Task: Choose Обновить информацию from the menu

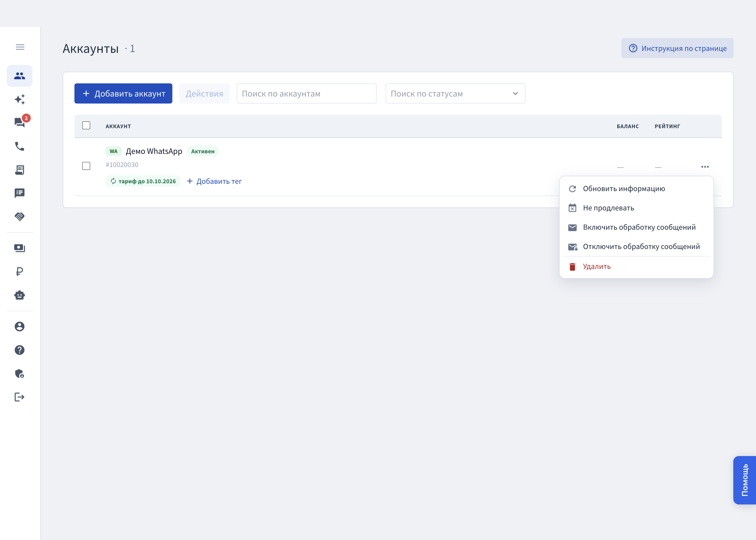Action: 636,189
